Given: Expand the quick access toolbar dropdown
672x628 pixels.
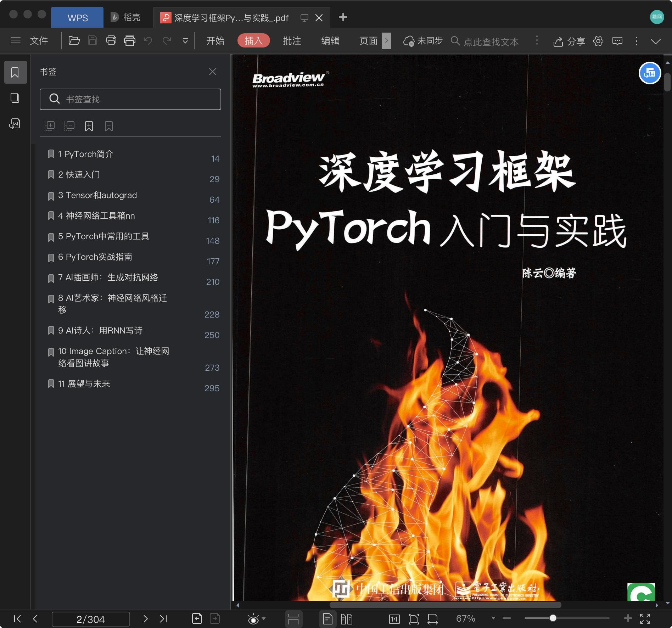Looking at the screenshot, I should (185, 41).
